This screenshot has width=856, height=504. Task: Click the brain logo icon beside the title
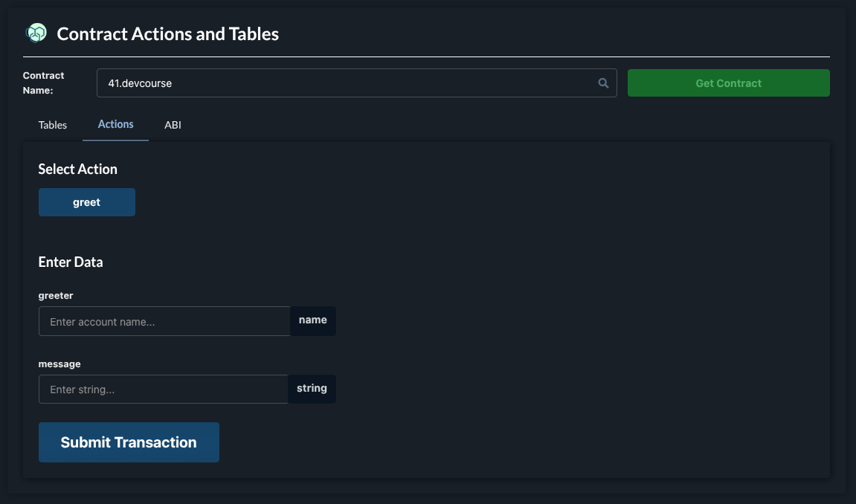[36, 33]
